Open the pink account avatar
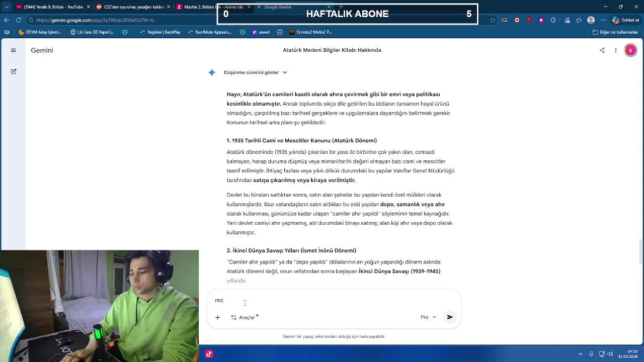 pos(630,50)
